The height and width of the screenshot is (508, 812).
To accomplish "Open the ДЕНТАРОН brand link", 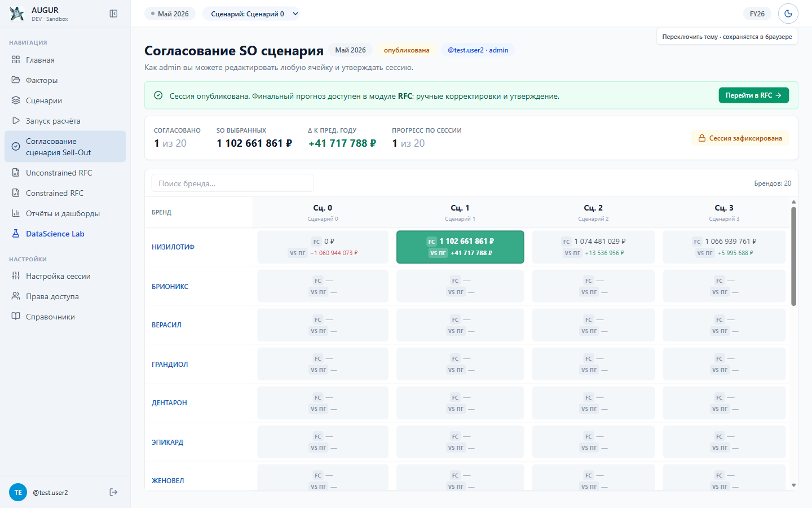I will (169, 402).
